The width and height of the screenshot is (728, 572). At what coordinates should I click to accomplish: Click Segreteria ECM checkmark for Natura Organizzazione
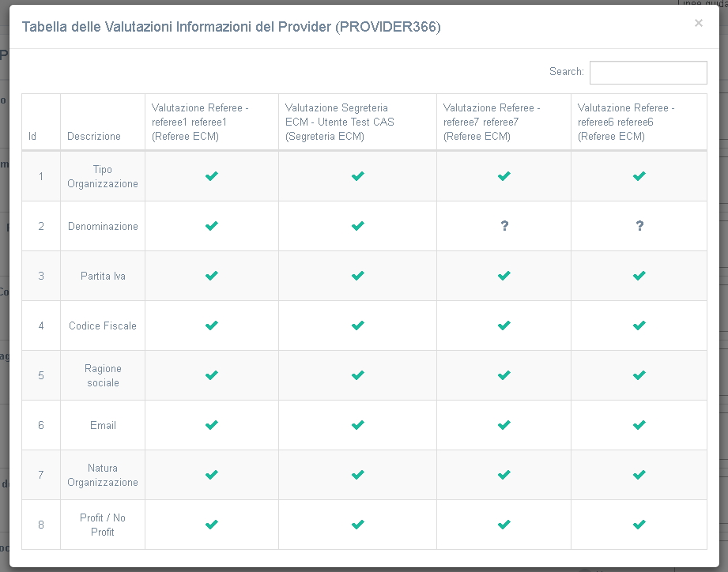coord(358,475)
